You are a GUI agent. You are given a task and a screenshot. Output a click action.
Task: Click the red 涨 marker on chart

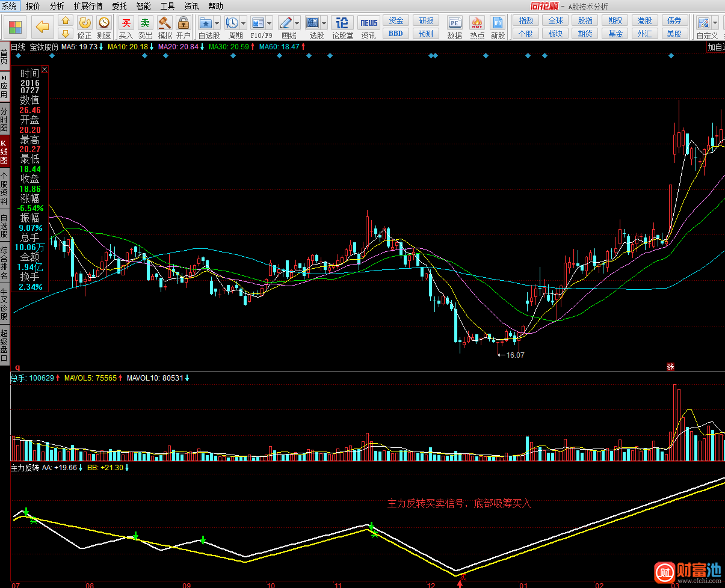click(670, 366)
